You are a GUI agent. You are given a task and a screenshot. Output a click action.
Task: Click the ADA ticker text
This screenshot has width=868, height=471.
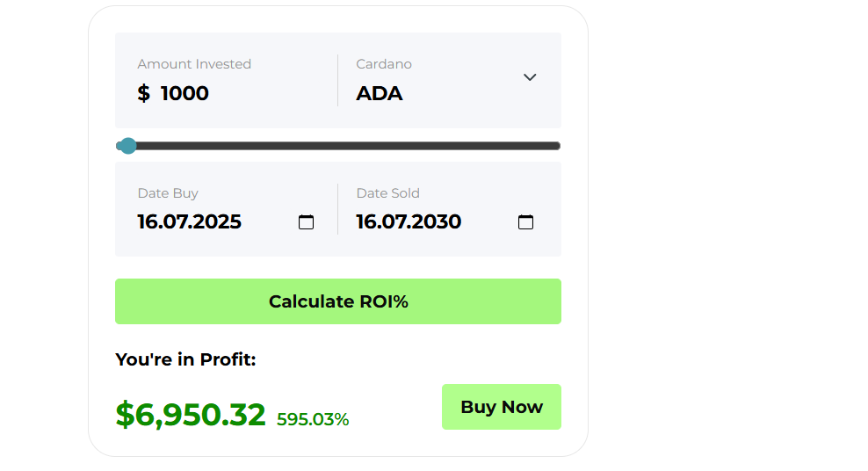[380, 93]
